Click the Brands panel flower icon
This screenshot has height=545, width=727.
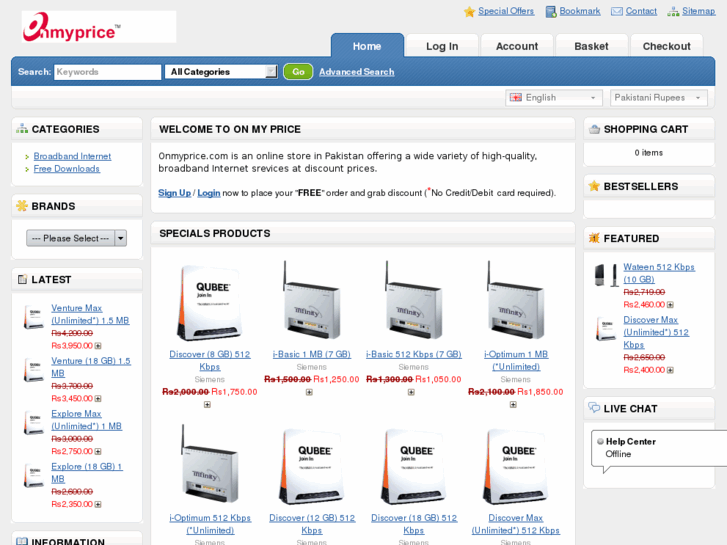(x=22, y=206)
